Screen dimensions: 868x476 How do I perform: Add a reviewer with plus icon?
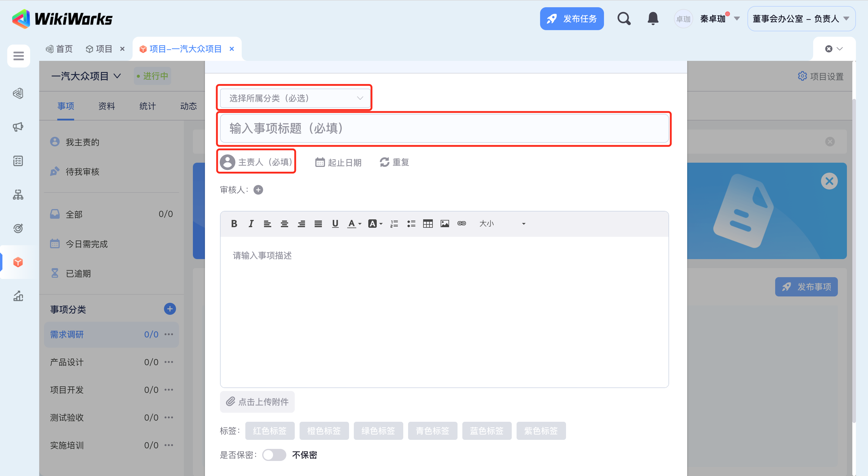tap(258, 190)
